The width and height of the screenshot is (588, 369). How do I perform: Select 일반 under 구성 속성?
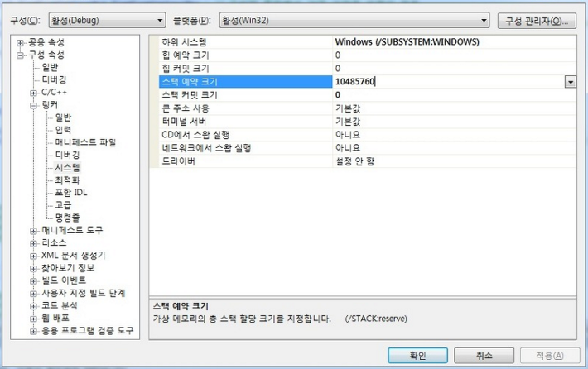pos(50,68)
